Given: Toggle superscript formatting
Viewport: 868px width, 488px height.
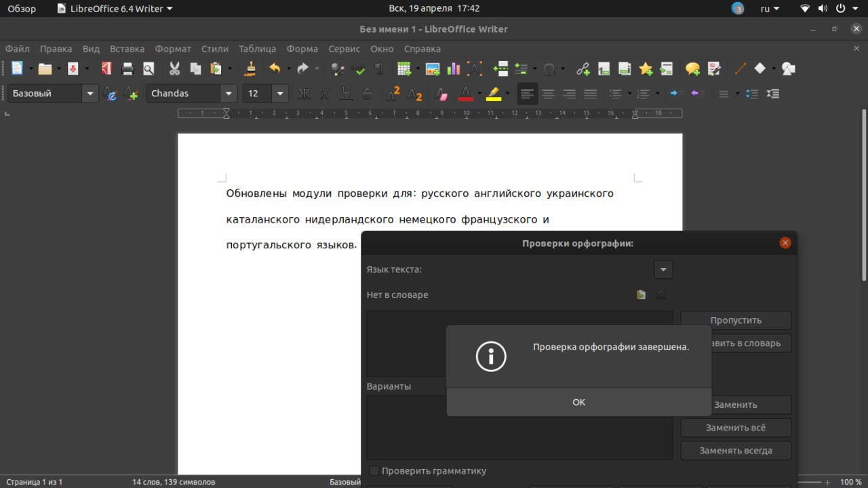Looking at the screenshot, I should click(x=393, y=94).
